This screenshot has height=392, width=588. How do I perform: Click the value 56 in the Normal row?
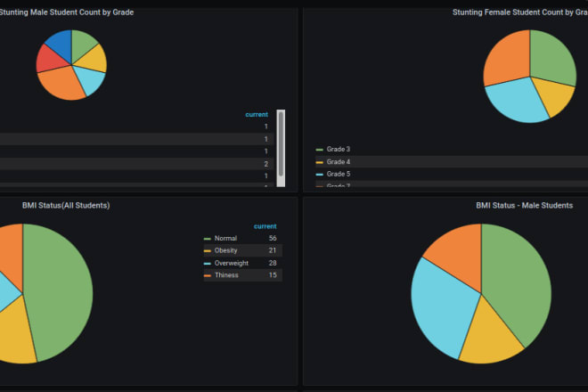click(x=273, y=238)
